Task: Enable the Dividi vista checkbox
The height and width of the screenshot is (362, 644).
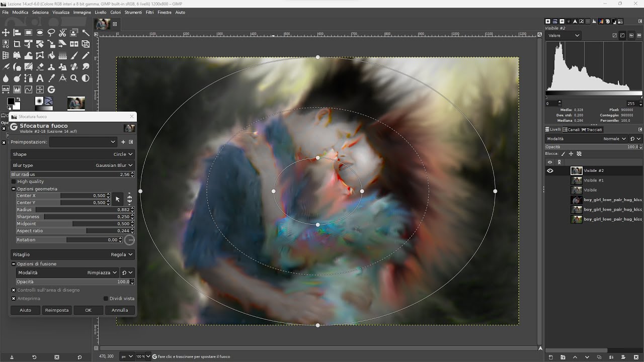Action: point(106,299)
